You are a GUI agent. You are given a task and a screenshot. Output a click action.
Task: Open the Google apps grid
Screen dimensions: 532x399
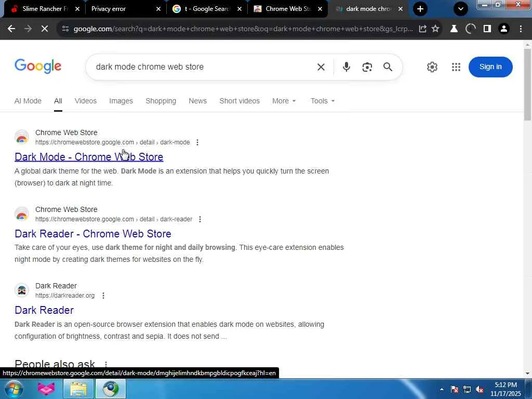point(456,67)
